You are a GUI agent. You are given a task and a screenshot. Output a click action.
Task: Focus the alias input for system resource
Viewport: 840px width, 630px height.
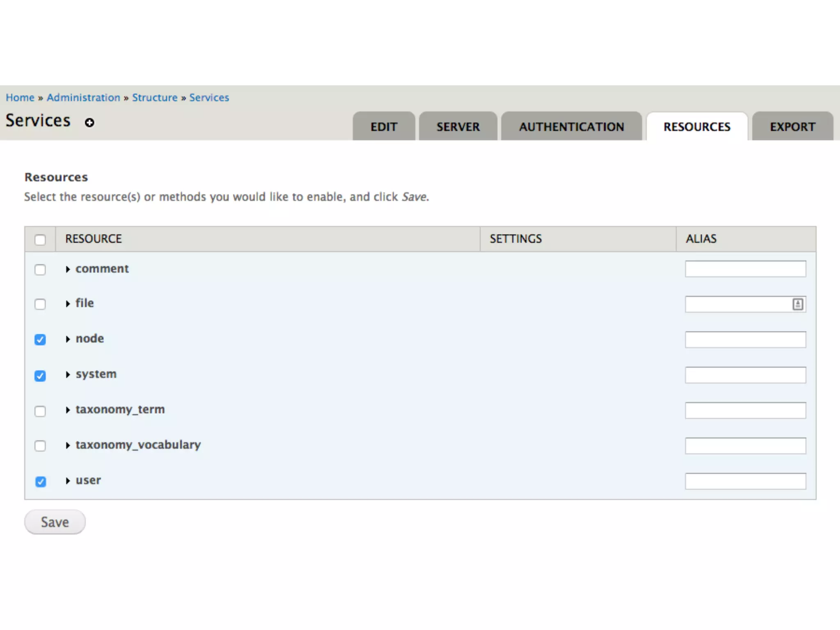tap(745, 375)
